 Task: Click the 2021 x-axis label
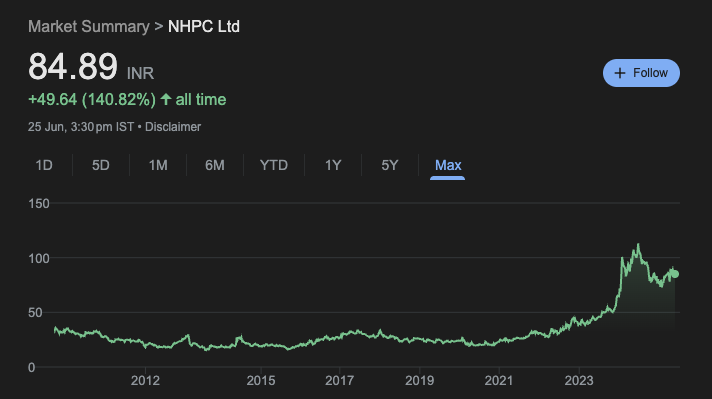click(x=499, y=380)
